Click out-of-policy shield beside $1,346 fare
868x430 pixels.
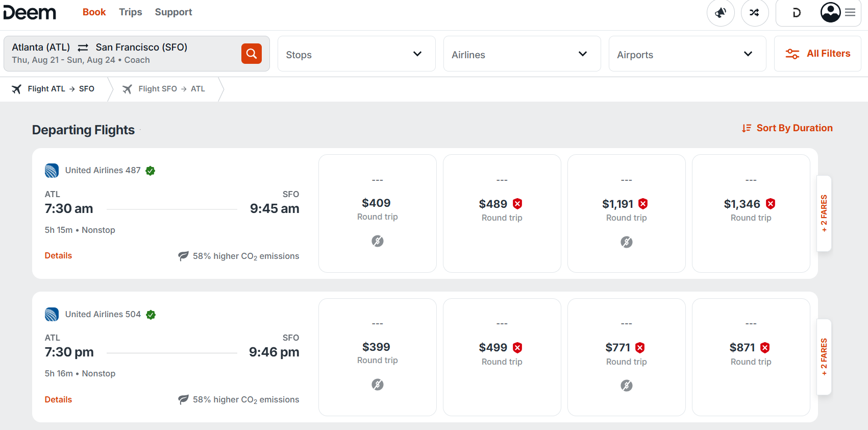pos(771,204)
